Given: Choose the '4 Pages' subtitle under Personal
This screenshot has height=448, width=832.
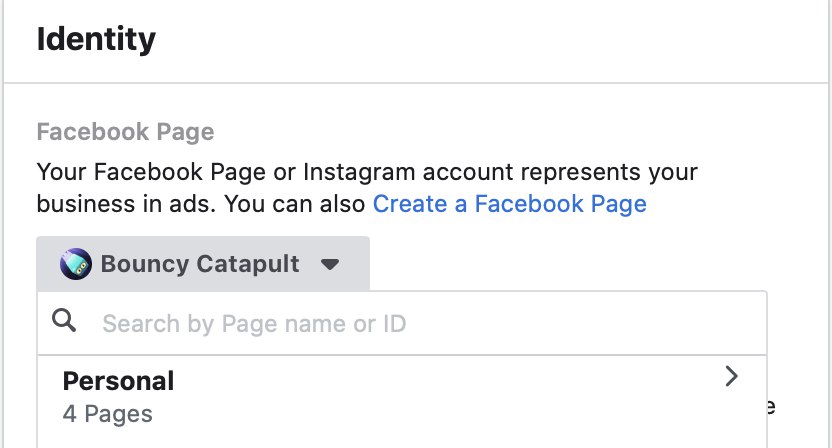Looking at the screenshot, I should pyautogui.click(x=108, y=414).
